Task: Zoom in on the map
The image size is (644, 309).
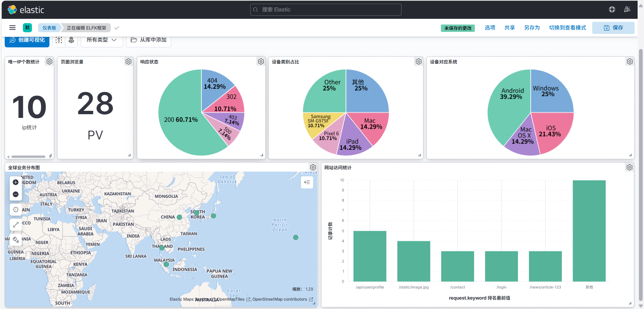Action: pos(15,182)
